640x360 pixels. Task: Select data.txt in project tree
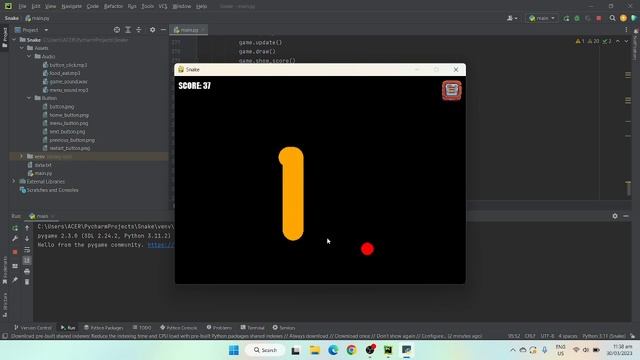(x=42, y=165)
